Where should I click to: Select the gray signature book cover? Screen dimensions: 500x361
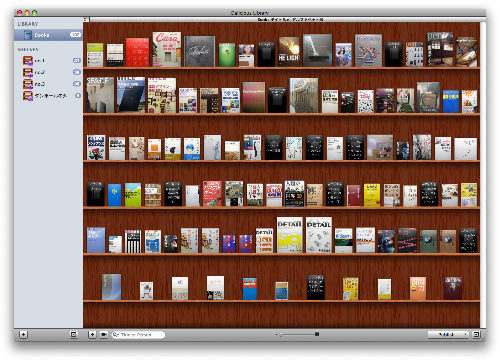tap(200, 51)
